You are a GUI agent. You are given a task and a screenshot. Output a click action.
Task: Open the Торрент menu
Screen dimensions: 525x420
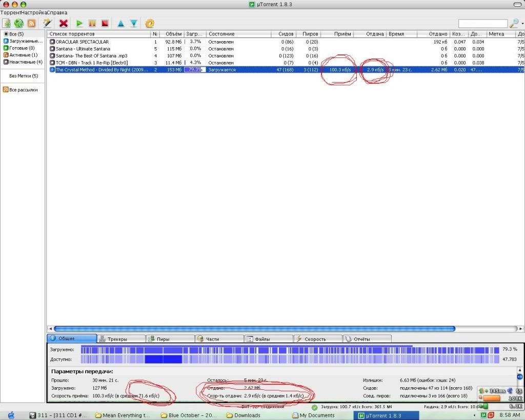(x=10, y=12)
